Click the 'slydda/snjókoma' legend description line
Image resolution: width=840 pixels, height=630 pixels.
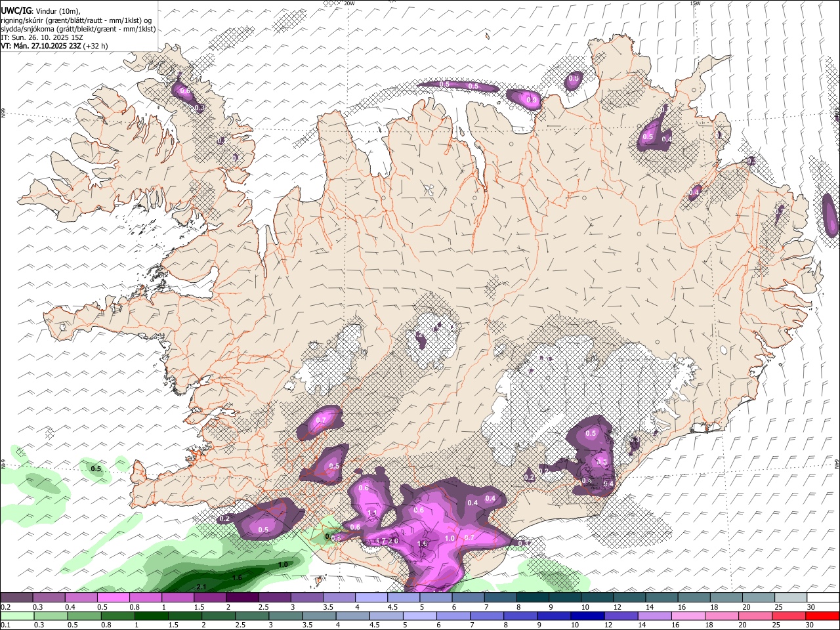[x=78, y=29]
